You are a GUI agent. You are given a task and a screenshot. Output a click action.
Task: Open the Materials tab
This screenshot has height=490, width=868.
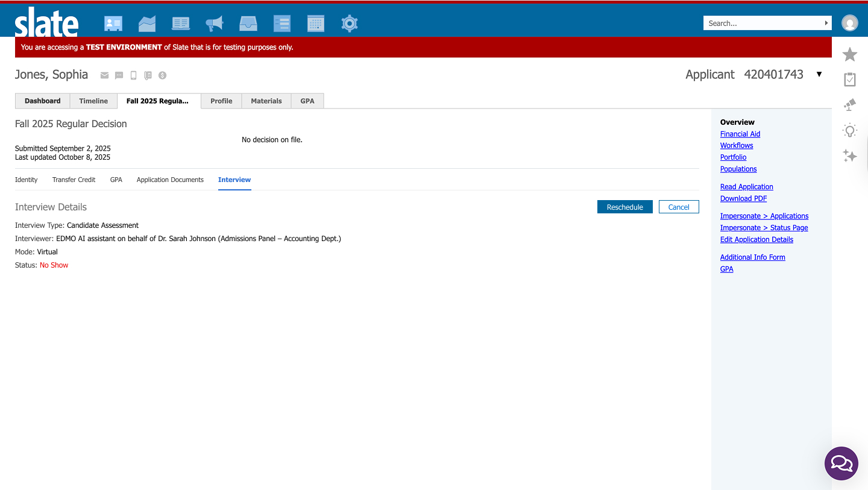pos(266,101)
